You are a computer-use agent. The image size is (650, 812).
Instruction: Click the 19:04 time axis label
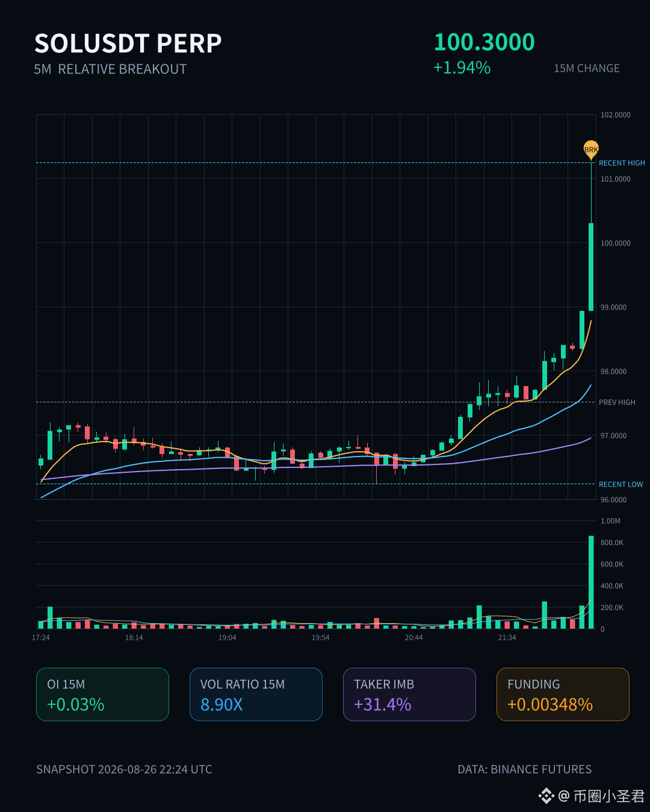[227, 638]
